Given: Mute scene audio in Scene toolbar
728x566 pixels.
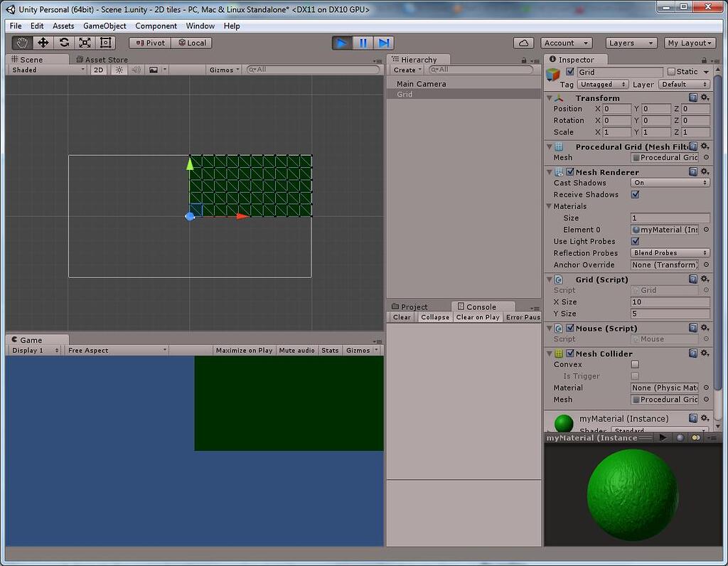Looking at the screenshot, I should coord(135,69).
